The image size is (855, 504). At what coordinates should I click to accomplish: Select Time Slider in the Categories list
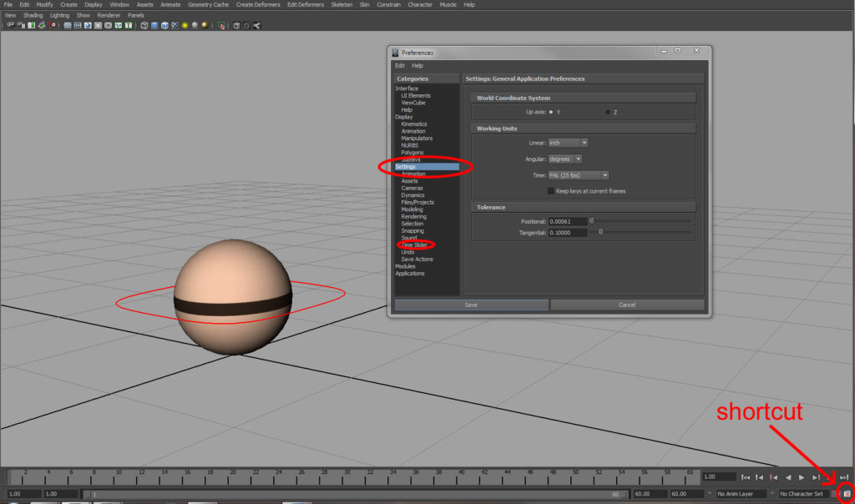[x=414, y=244]
